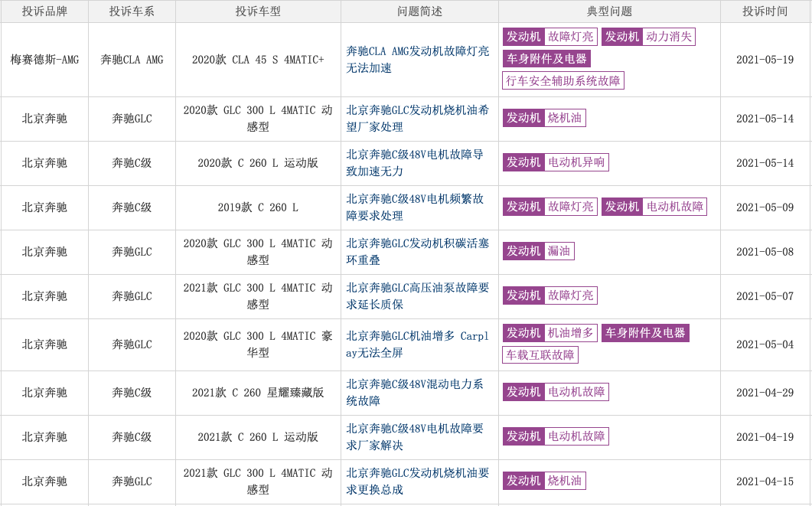
Task: Select the '2019款 C 260 L' cell
Action: [x=258, y=207]
